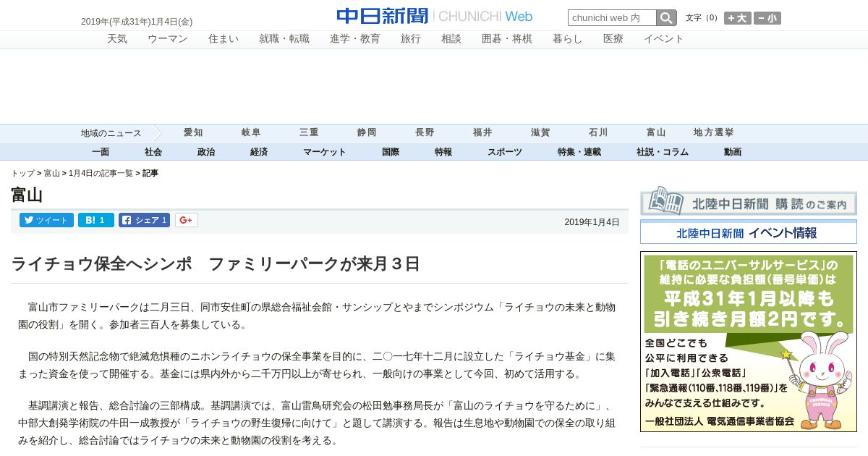
Task: Open the 旅行 section
Action: coord(411,39)
